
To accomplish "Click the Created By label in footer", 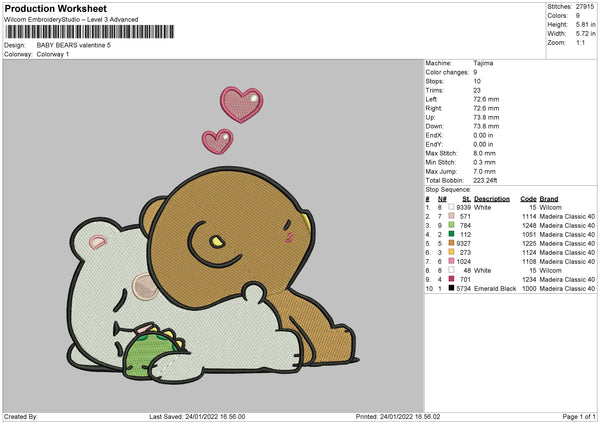I will 21,416.
